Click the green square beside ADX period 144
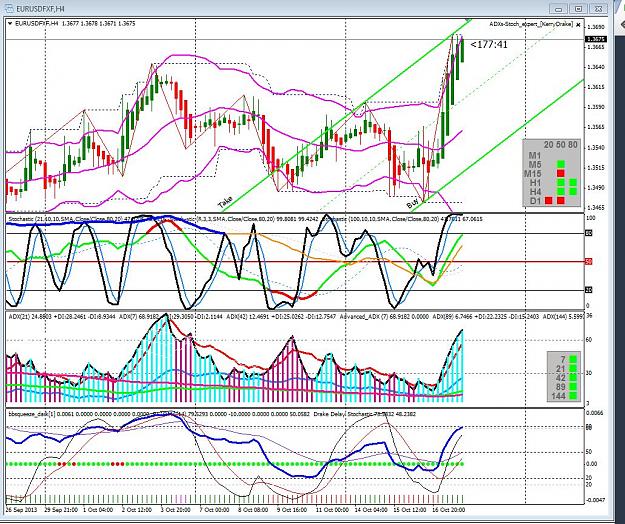 click(573, 396)
